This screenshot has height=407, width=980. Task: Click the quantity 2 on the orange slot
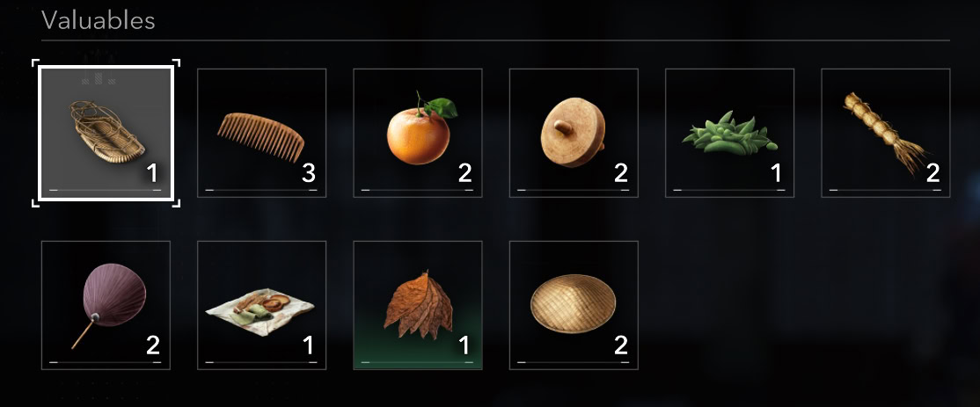(464, 173)
